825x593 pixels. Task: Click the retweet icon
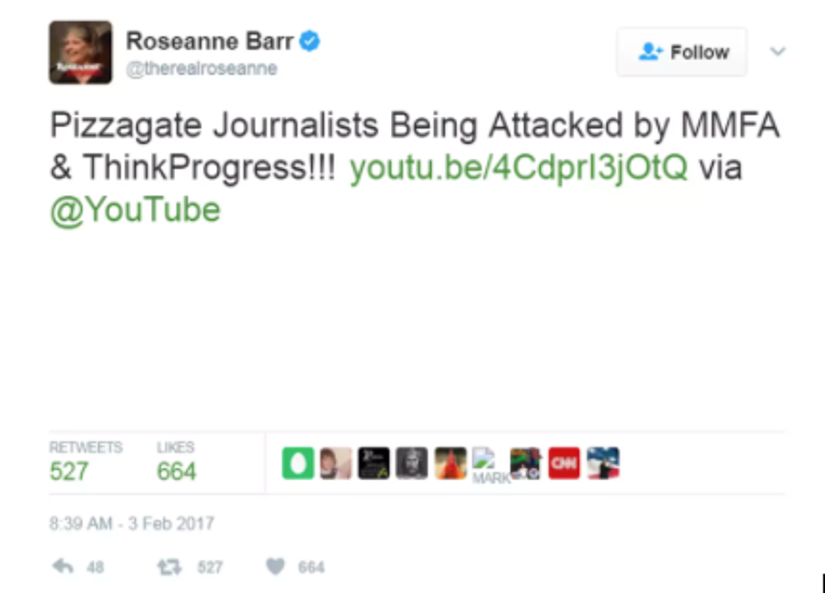pos(169,567)
